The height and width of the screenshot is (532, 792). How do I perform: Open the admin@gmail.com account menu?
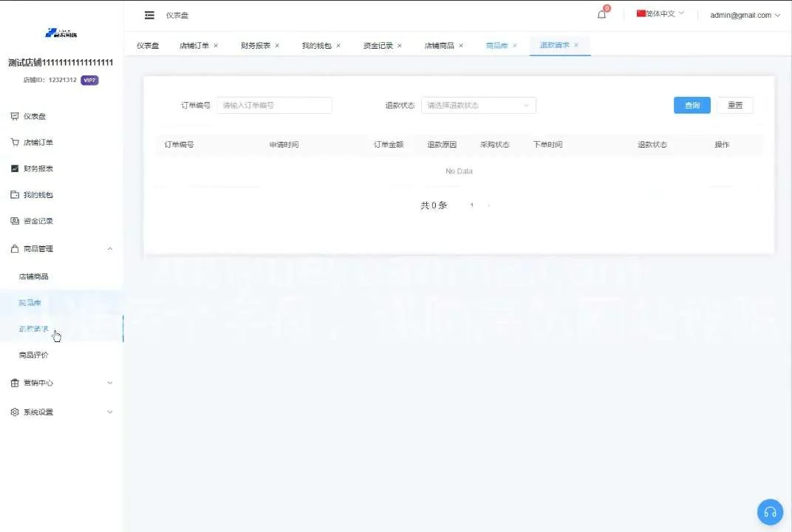pos(745,15)
